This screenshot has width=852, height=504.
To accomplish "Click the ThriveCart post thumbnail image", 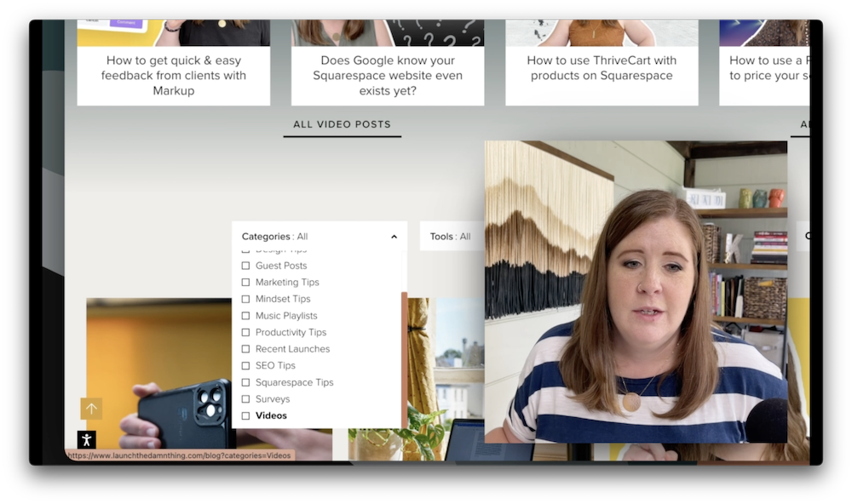I will 602,32.
